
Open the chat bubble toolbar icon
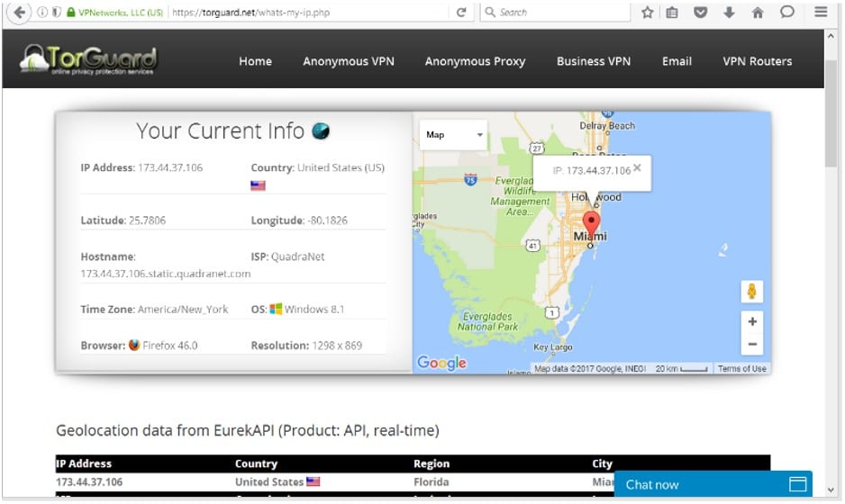click(786, 12)
